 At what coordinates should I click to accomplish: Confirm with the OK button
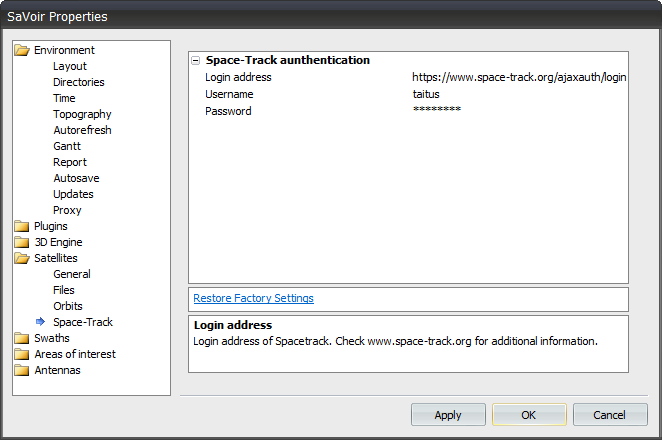tap(529, 415)
